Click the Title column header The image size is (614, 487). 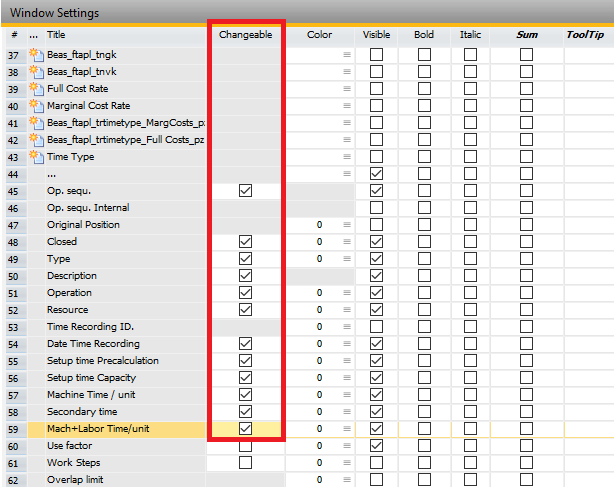(x=57, y=35)
